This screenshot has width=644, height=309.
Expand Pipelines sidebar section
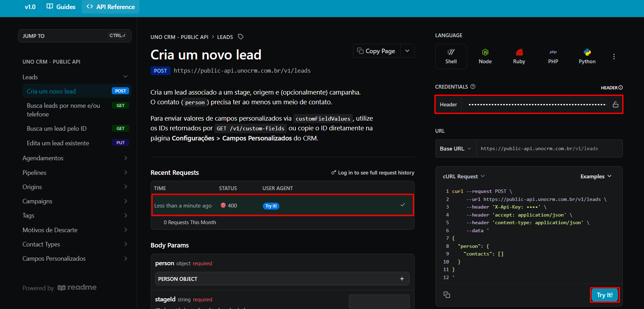tap(126, 172)
